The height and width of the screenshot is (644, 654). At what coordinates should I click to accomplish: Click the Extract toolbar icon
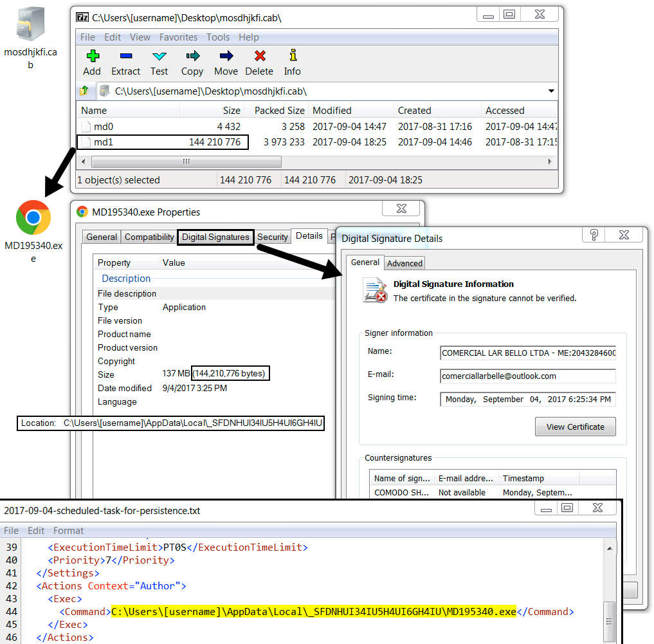125,62
